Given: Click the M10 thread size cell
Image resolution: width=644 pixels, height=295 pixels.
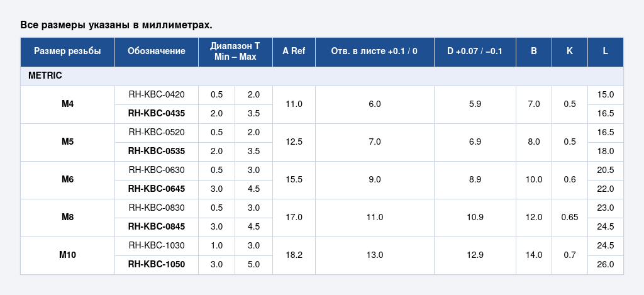Looking at the screenshot, I should coord(67,255).
